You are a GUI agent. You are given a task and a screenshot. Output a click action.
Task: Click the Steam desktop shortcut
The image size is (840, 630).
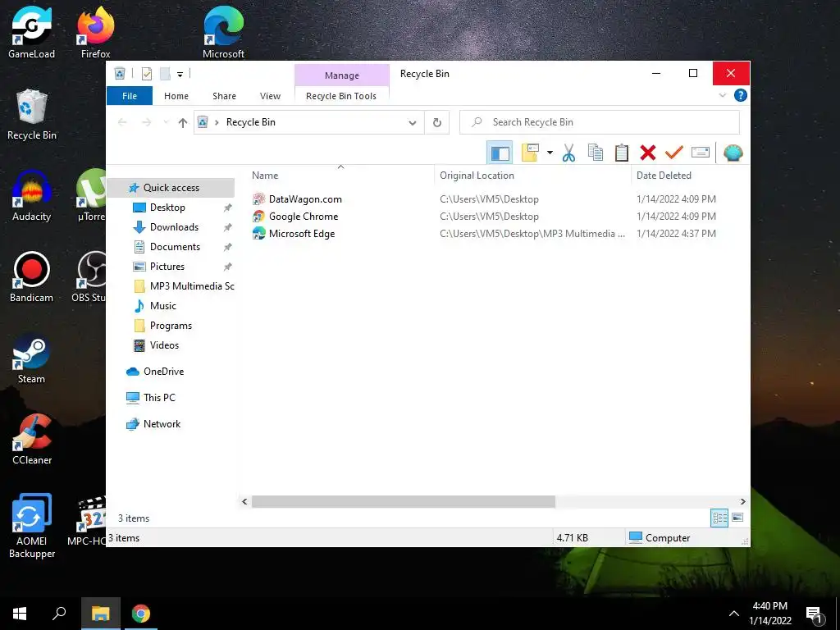click(31, 359)
